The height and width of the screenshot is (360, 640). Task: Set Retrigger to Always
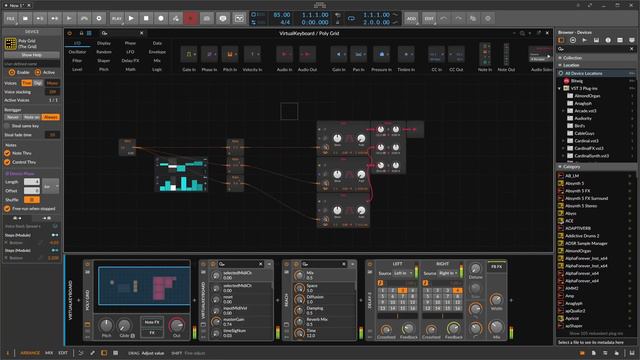point(51,117)
